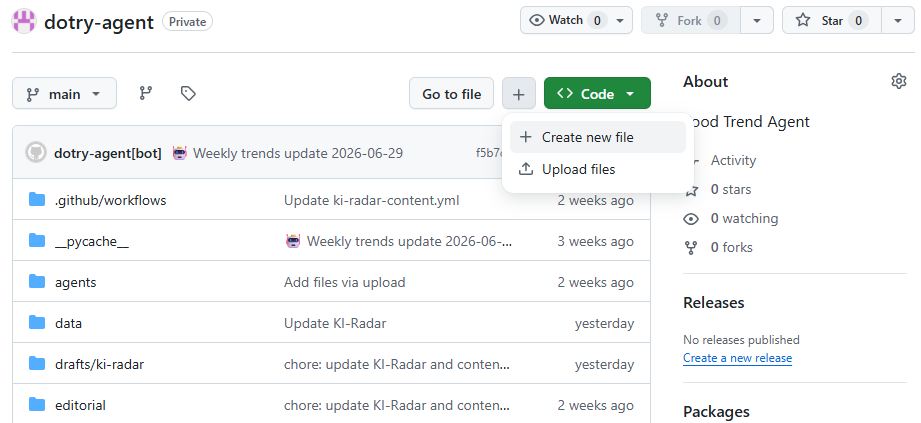Open the green Code dropdown
This screenshot has height=423, width=921.
point(597,93)
